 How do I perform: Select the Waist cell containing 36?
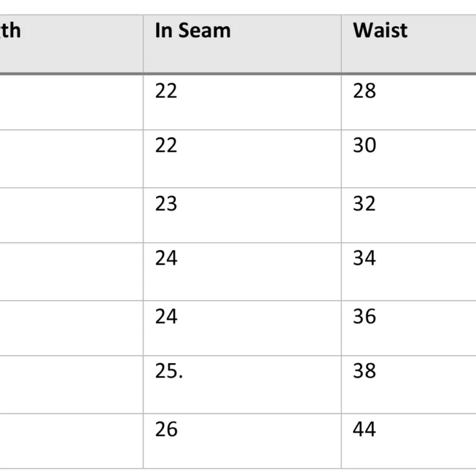tap(364, 317)
